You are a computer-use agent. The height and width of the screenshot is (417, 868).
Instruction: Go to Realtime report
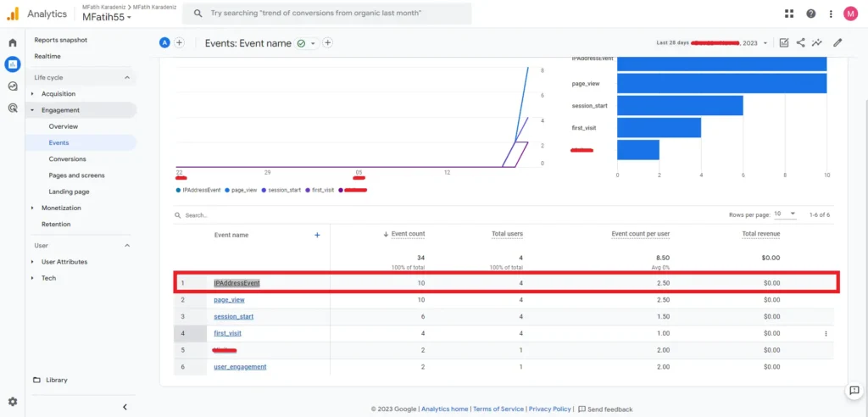pos(47,56)
